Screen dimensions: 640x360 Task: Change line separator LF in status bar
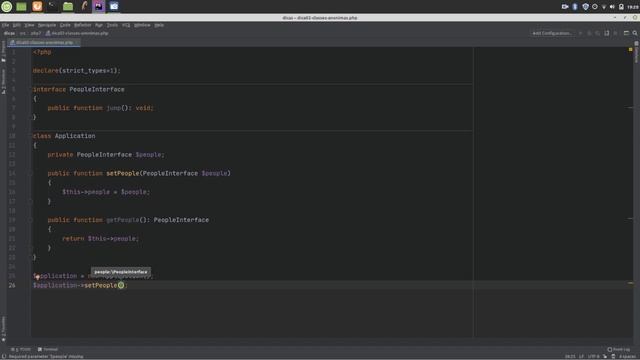tap(581, 356)
